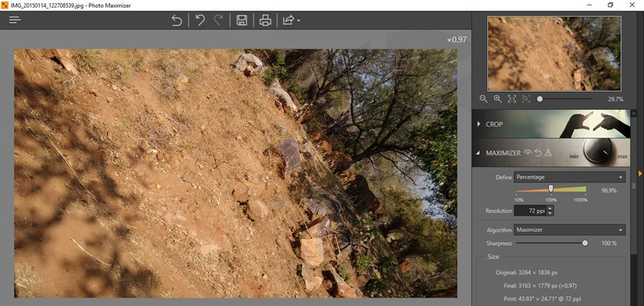Click the zoom level slider handle

click(540, 99)
